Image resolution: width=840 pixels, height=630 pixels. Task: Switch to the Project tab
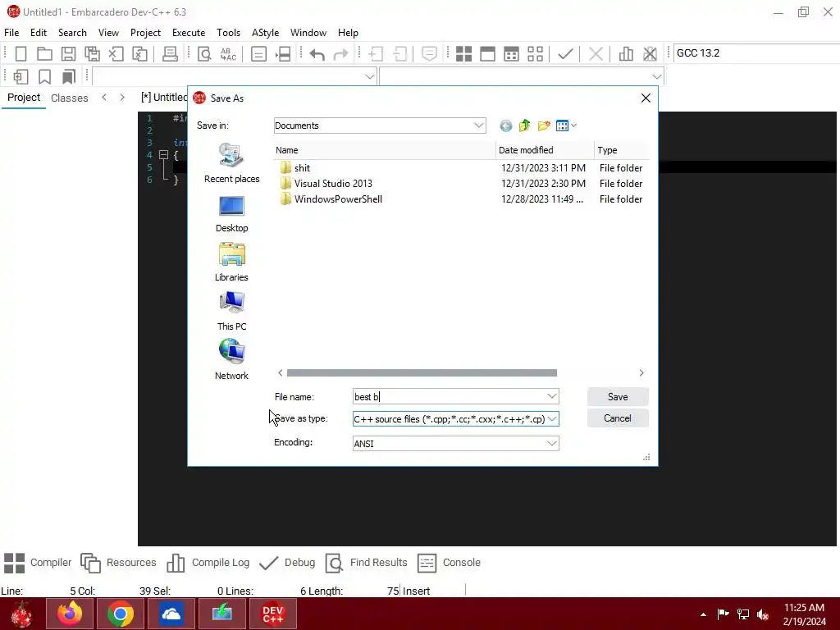point(24,98)
